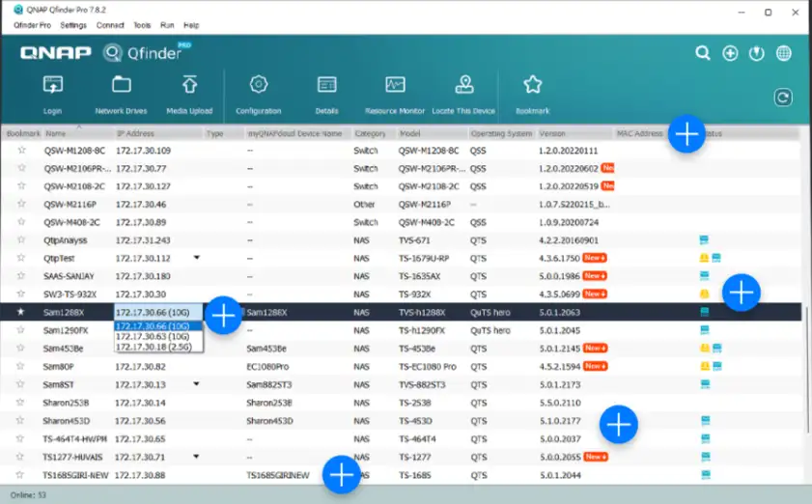Image resolution: width=812 pixels, height=504 pixels.
Task: Click status icon in SAAS-SANJAY row
Action: [704, 275]
